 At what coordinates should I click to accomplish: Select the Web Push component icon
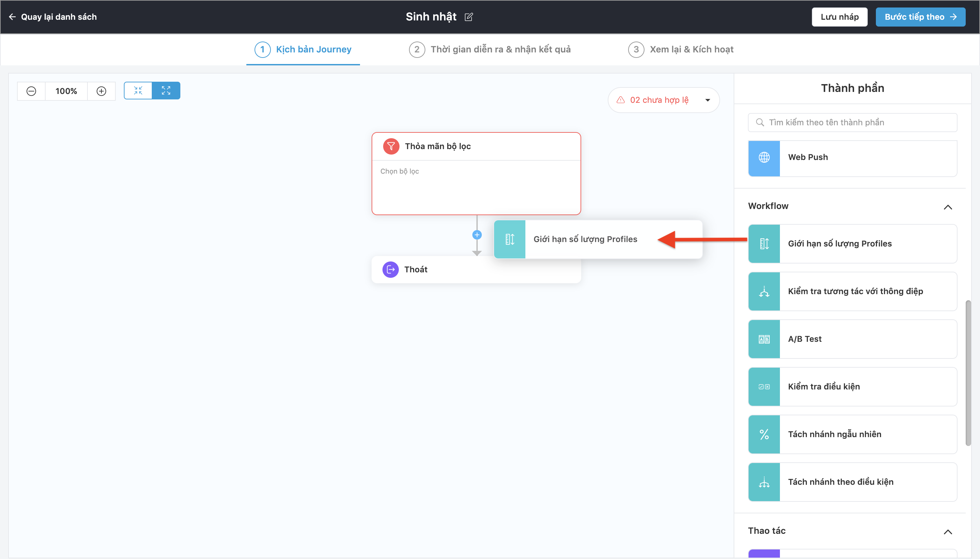click(x=764, y=157)
